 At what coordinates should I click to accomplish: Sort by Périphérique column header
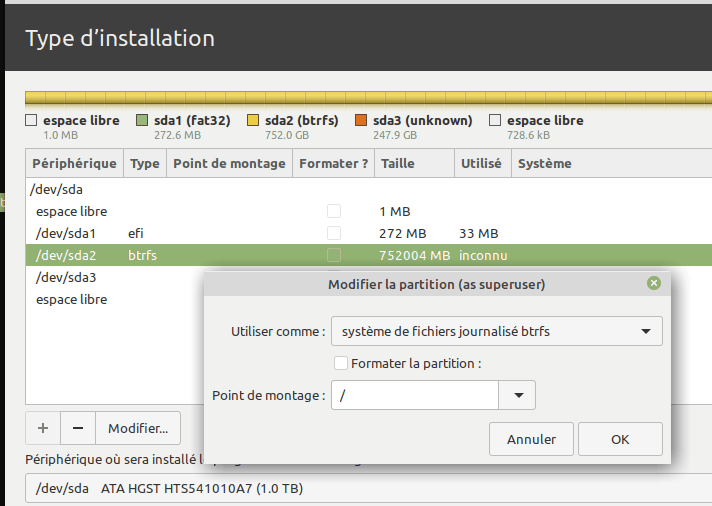coord(74,163)
